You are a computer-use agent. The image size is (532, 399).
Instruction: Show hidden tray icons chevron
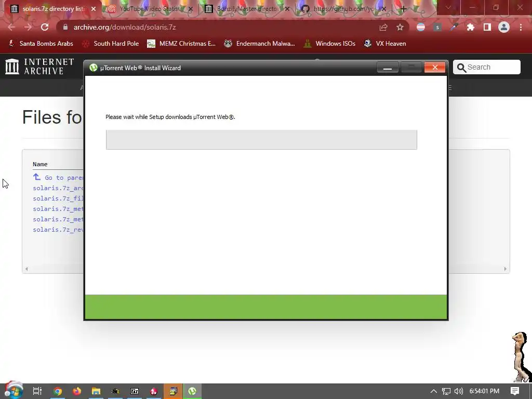(434, 391)
